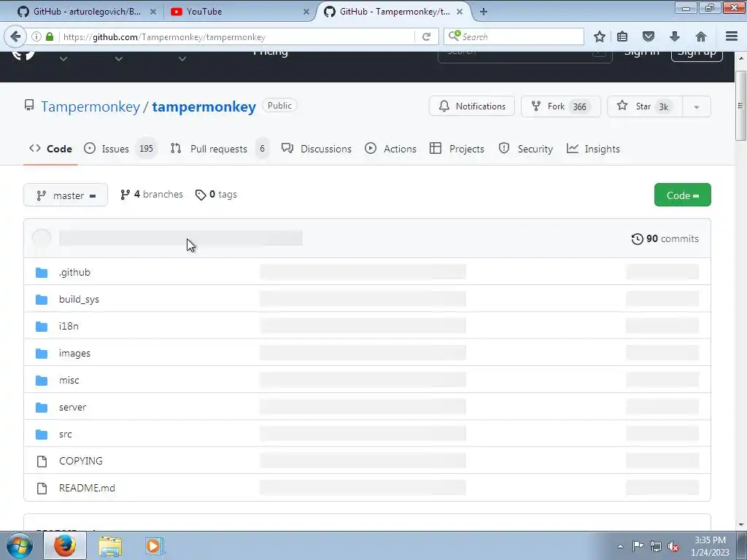747x560 pixels.
Task: Open the src folder
Action: [65, 435]
